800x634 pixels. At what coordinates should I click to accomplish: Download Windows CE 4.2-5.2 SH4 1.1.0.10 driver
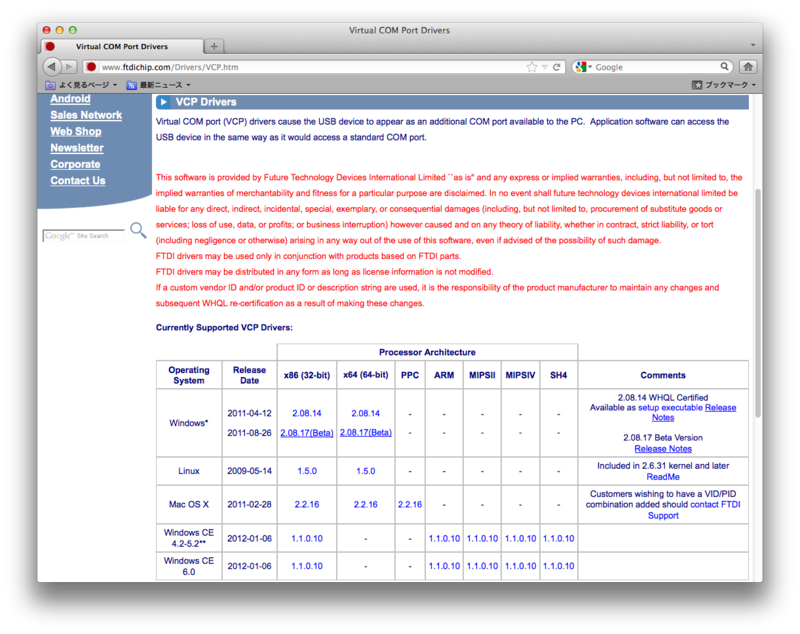click(x=558, y=539)
